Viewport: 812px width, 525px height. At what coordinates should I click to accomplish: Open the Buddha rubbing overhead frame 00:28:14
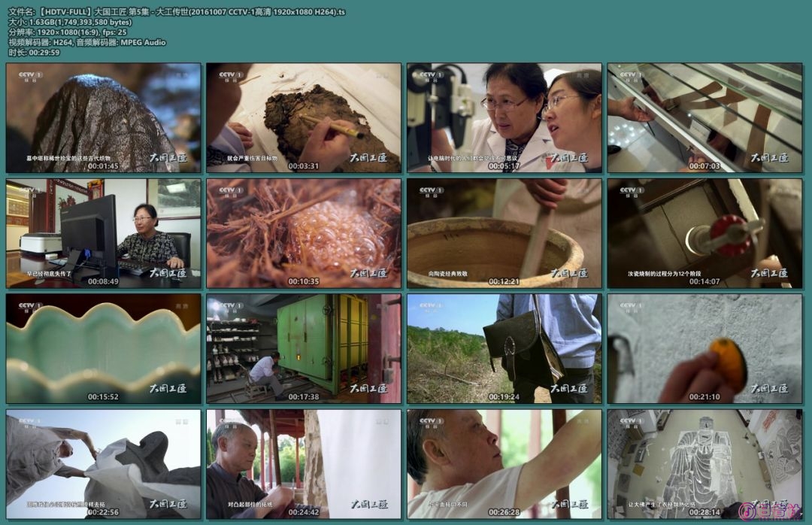click(x=704, y=464)
